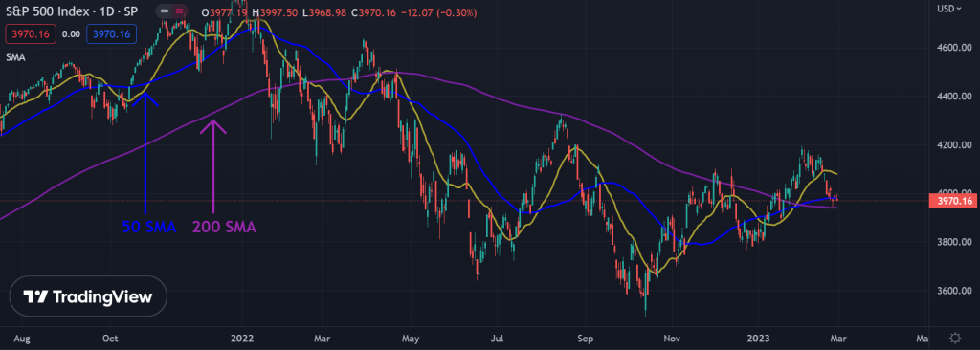The image size is (980, 350).
Task: Click the Mar label after 2022 on time axis
Action: pyautogui.click(x=322, y=339)
